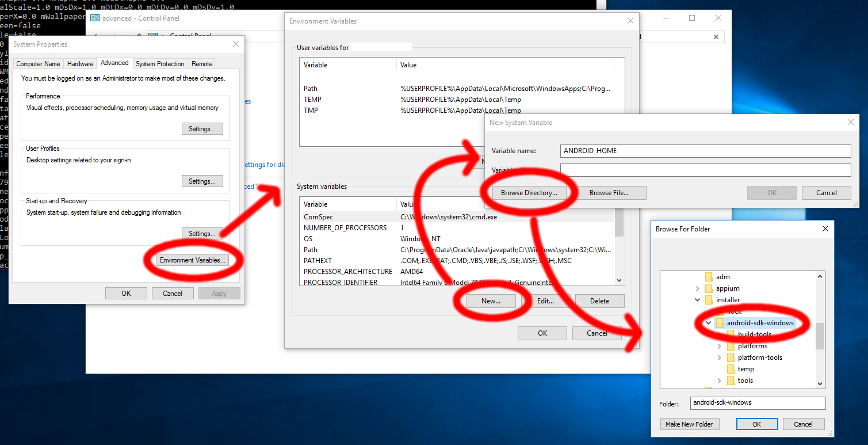Open Environment Variables from System Properties
Viewport: 868px width, 445px height.
[x=193, y=260]
